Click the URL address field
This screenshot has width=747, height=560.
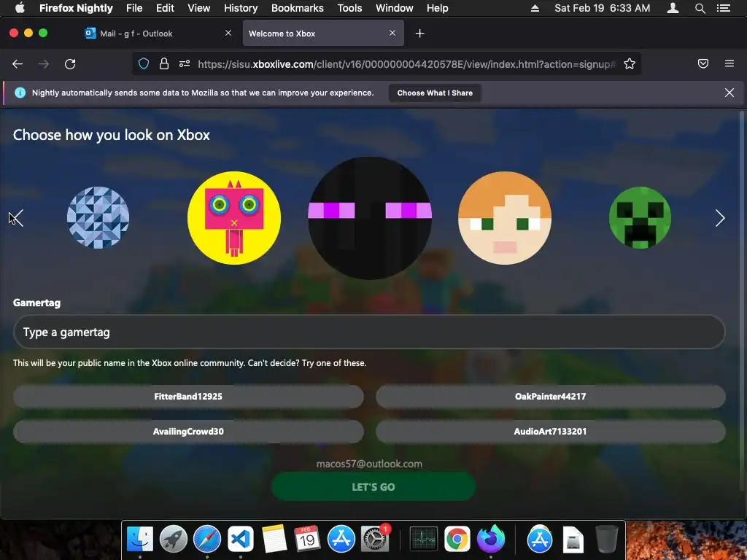coord(406,64)
